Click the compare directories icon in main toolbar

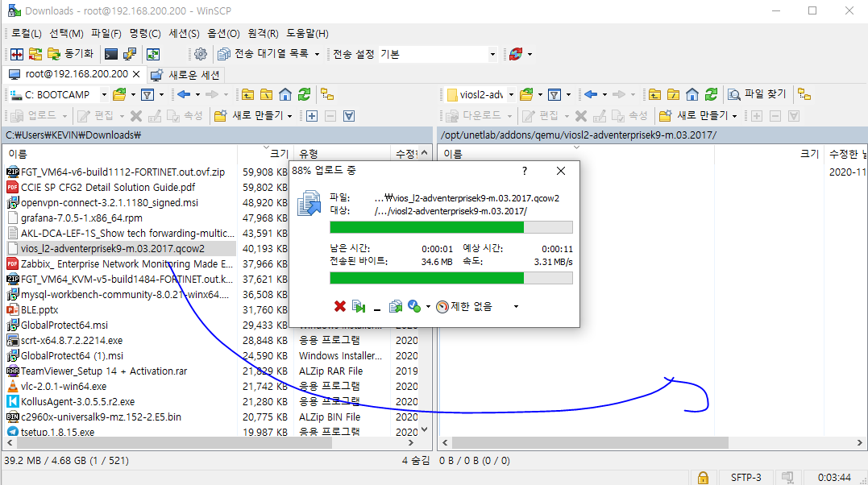click(17, 54)
